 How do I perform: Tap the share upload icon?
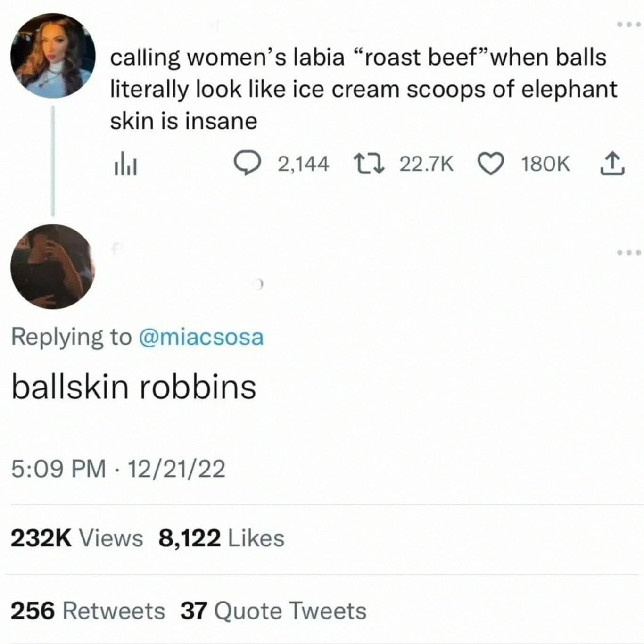pos(613,165)
